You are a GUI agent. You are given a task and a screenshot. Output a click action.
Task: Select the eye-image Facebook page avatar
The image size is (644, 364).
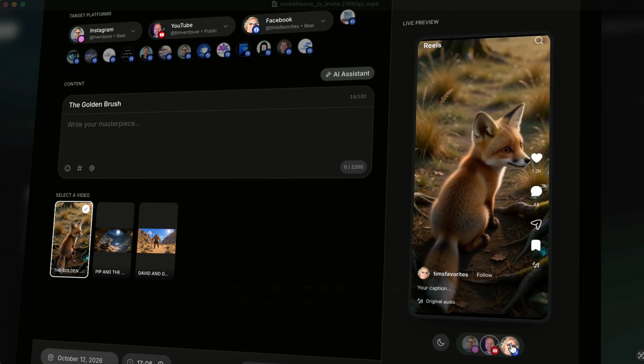coord(73,57)
